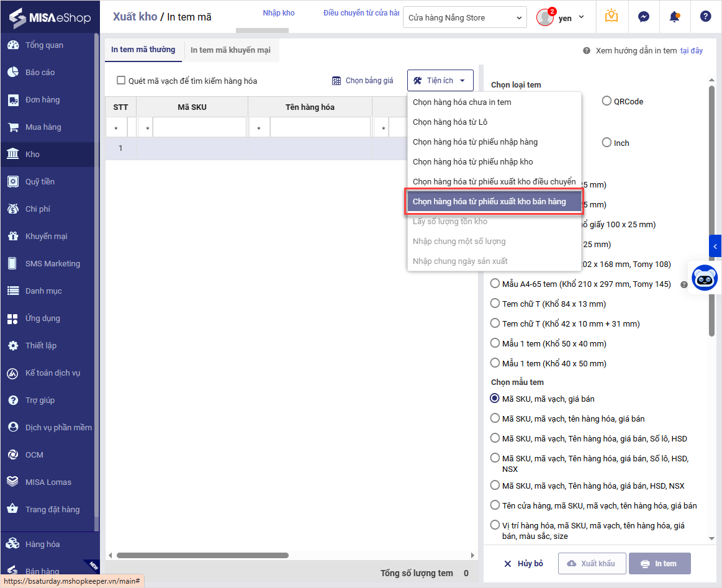Choose Chọn hàng hóa từ Lô
The width and height of the screenshot is (722, 588).
pos(494,122)
